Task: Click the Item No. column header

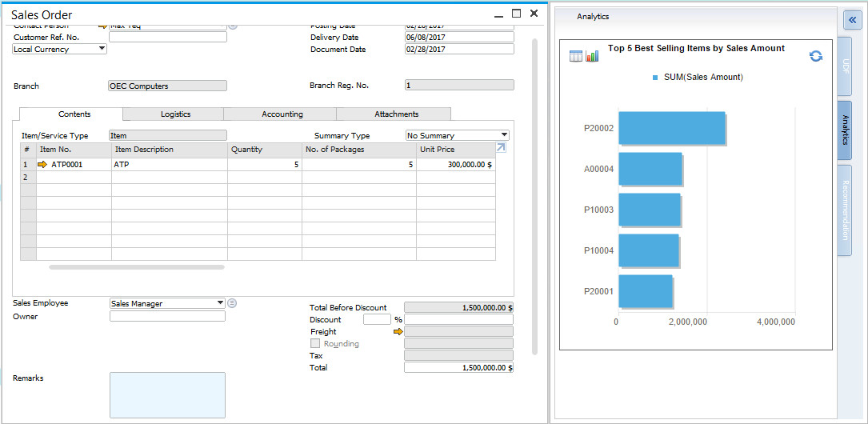Action: coord(74,150)
